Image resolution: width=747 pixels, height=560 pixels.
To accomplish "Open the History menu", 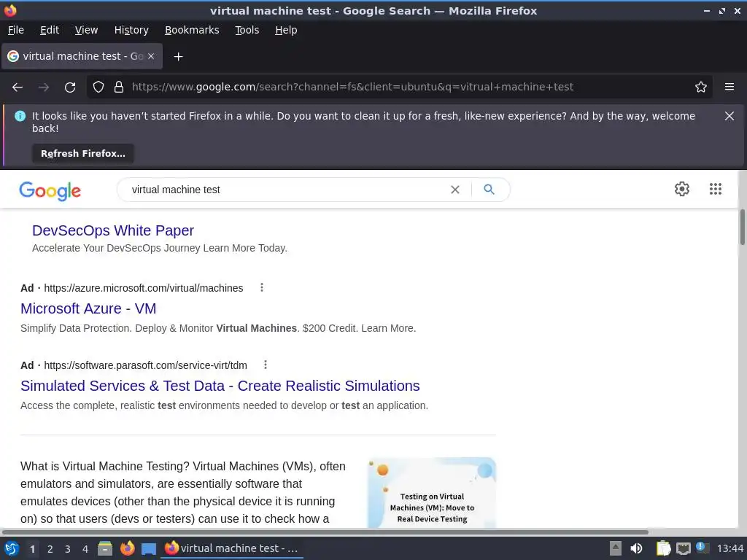I will pyautogui.click(x=131, y=30).
